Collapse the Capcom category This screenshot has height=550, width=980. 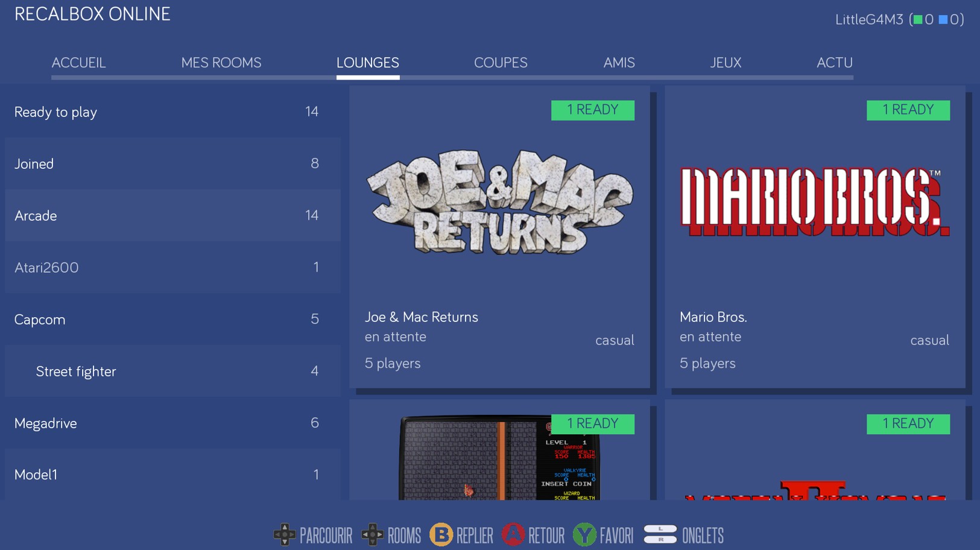pos(172,319)
